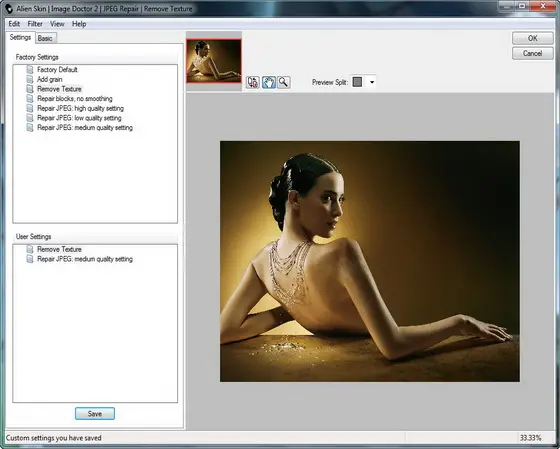Click icon beside user Remove Texture preset

pyautogui.click(x=30, y=249)
